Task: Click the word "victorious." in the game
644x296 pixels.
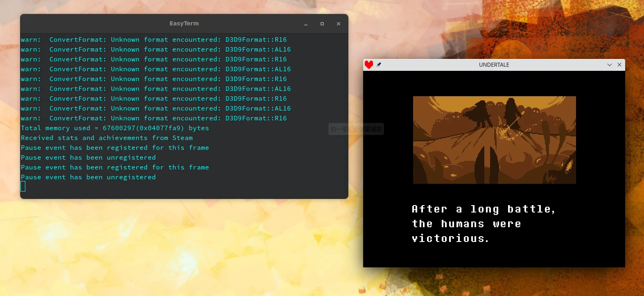Action: click(x=450, y=238)
